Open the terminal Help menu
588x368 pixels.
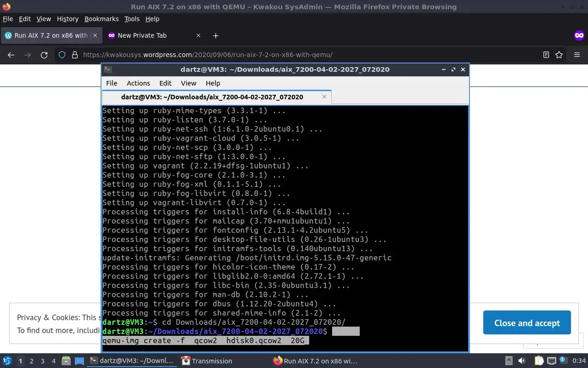click(x=213, y=83)
